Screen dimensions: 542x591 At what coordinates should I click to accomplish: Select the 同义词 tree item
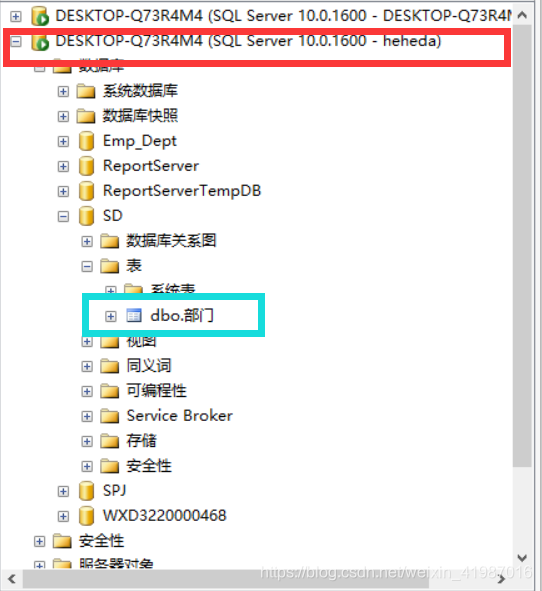(149, 366)
